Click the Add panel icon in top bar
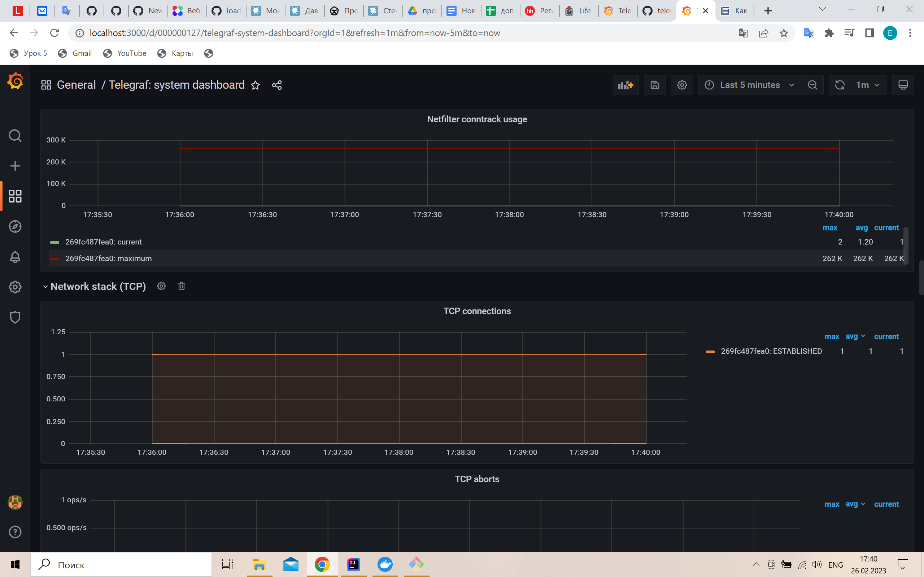The image size is (924, 577). [626, 85]
